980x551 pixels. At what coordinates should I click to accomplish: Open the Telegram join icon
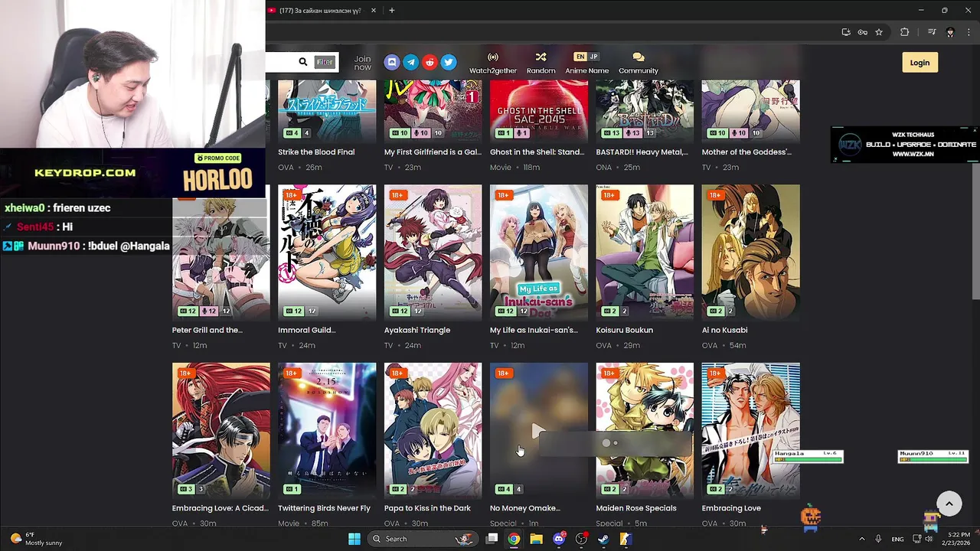[x=411, y=63]
